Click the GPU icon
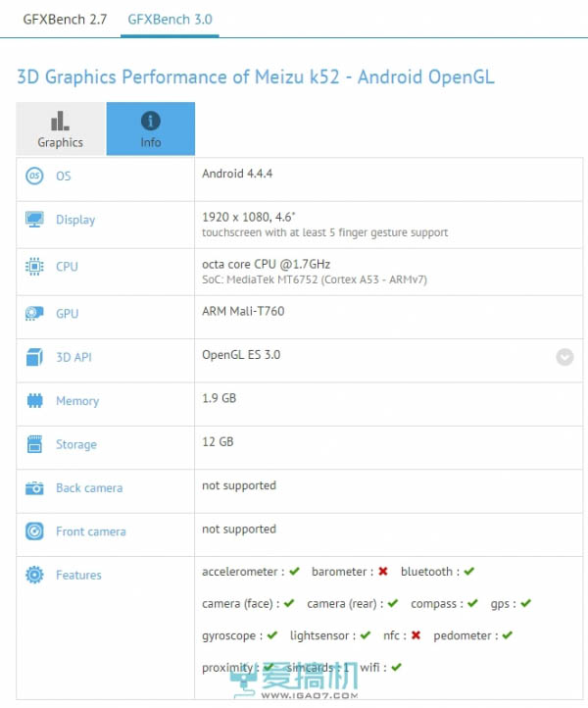Viewport: 588px width, 708px height. point(35,313)
